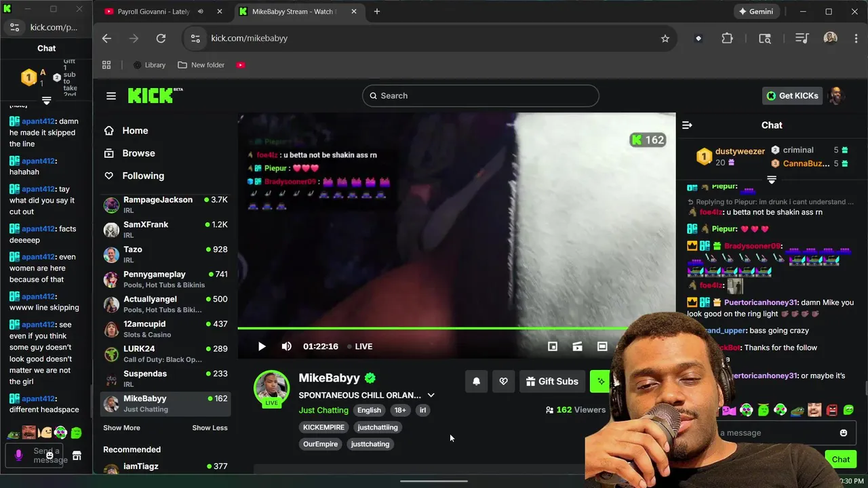Click the purple microphone in popout chat

[18, 455]
